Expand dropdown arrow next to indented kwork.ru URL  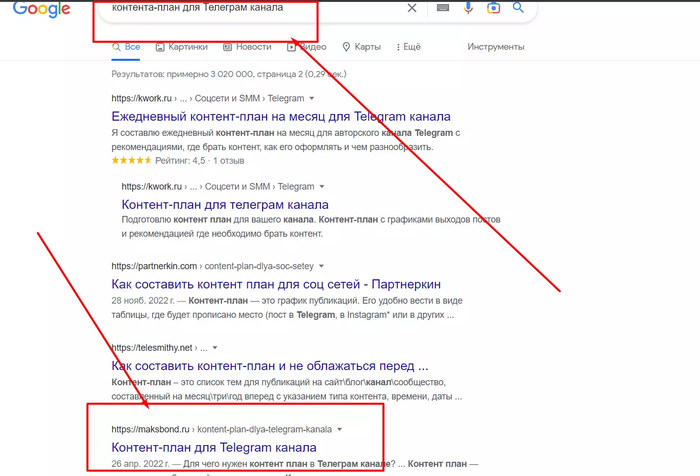click(x=322, y=187)
